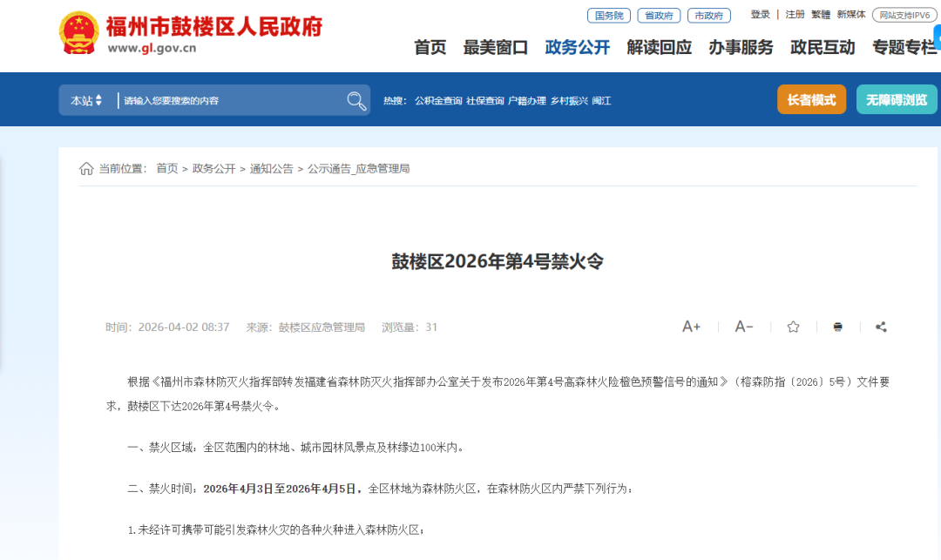Open 办事服务 menu item
The image size is (941, 560).
point(741,47)
